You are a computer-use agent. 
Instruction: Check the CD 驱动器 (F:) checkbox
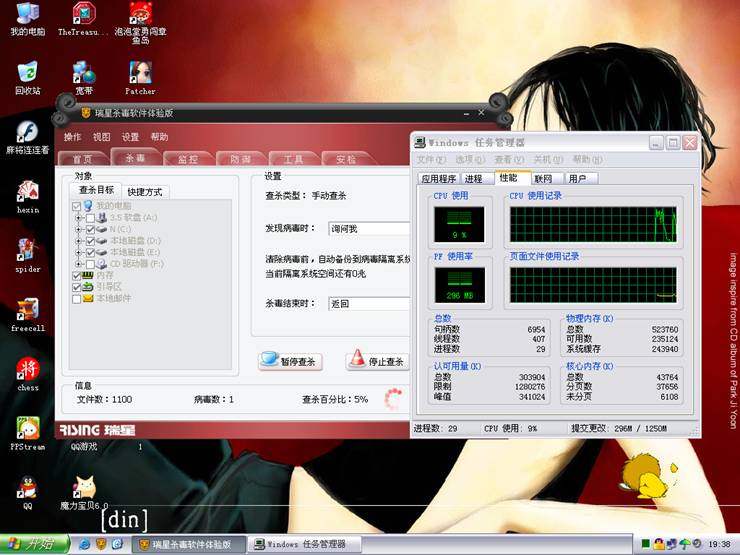(90, 264)
